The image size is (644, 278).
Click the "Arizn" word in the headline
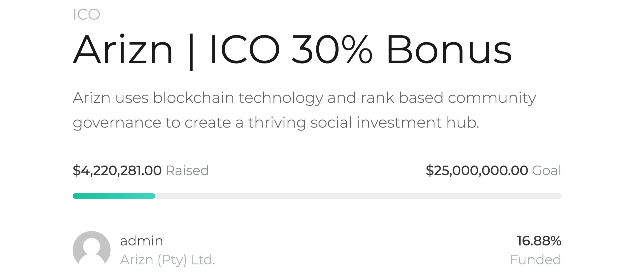[123, 50]
